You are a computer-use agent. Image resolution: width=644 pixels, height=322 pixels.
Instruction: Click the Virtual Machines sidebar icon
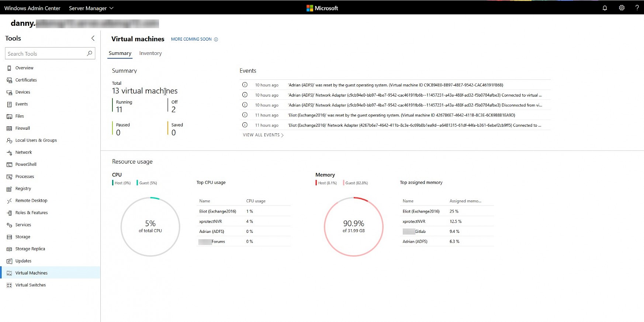pos(9,273)
